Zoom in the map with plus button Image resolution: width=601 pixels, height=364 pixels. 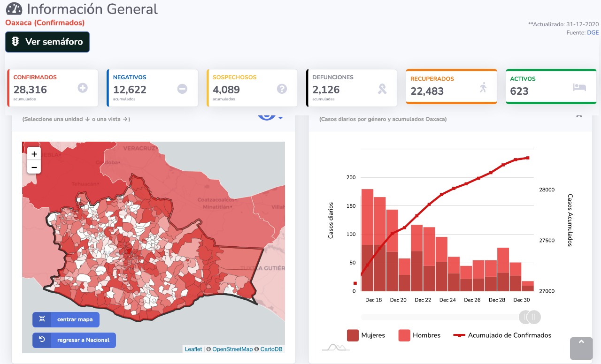(x=34, y=154)
